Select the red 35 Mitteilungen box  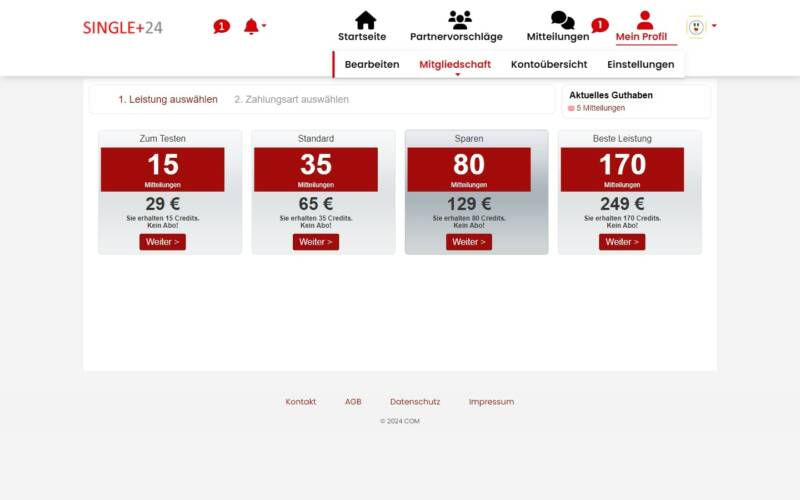(316, 169)
